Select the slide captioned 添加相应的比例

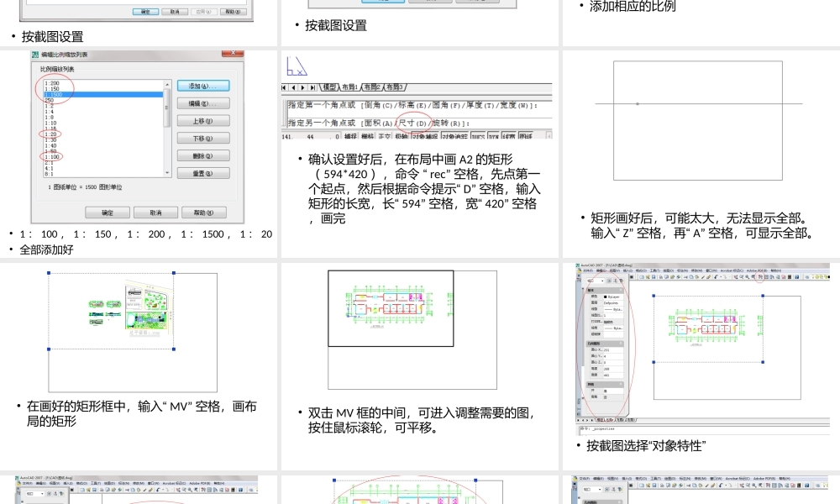(701, 23)
